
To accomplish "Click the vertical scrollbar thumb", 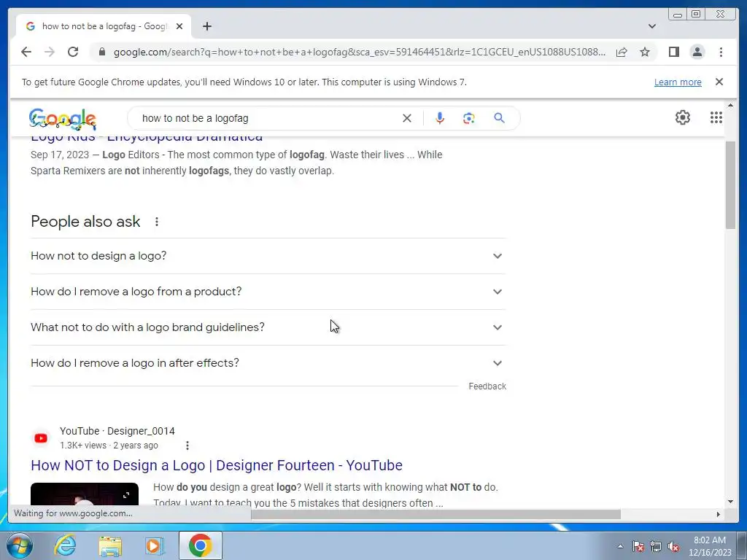I will tap(730, 184).
